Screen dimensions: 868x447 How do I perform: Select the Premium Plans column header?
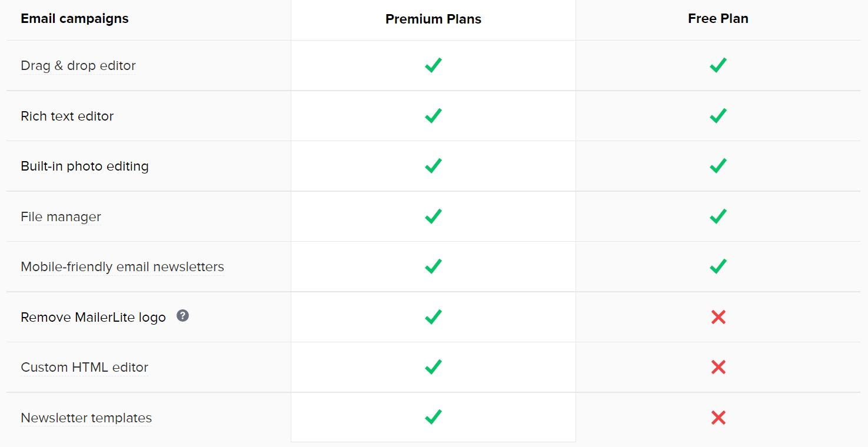coord(433,18)
